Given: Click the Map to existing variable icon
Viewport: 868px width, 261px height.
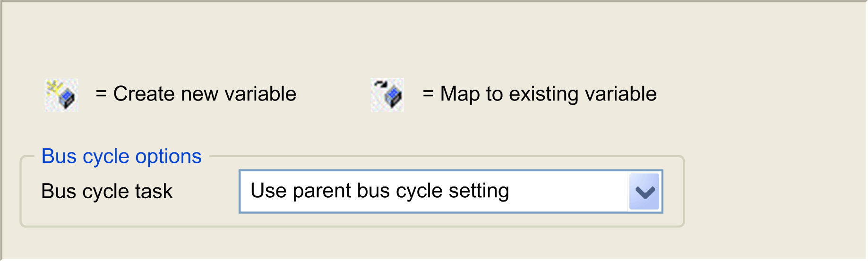Looking at the screenshot, I should tap(387, 95).
